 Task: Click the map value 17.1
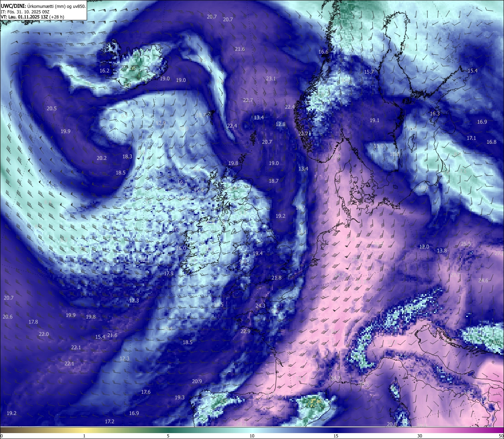click(x=471, y=138)
